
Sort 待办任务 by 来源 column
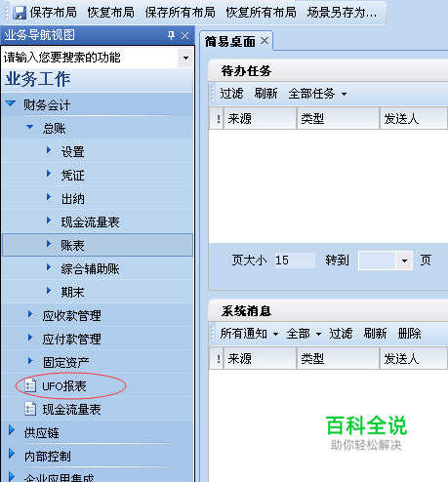tap(260, 119)
